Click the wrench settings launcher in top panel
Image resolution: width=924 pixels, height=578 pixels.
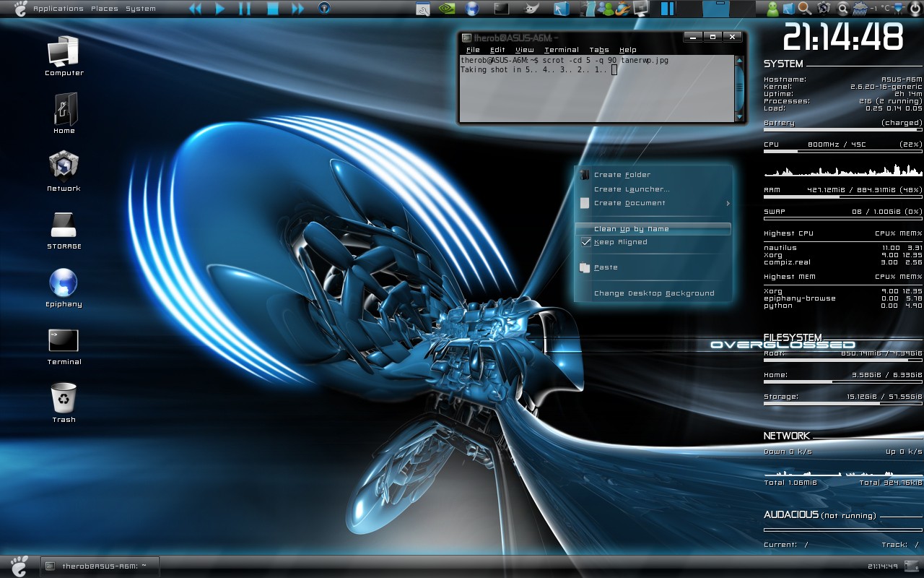click(x=423, y=9)
